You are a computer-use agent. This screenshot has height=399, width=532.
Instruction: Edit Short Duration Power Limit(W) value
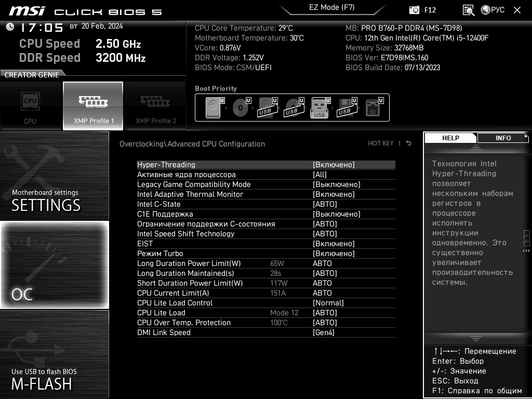266,283
